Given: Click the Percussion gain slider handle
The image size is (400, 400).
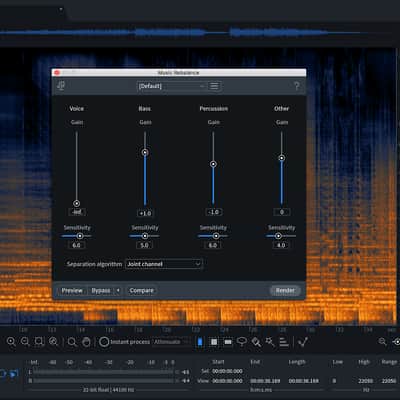Looking at the screenshot, I should 213,164.
